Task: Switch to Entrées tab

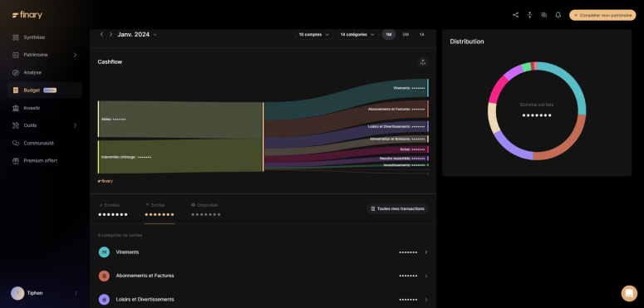Action: [x=113, y=210]
